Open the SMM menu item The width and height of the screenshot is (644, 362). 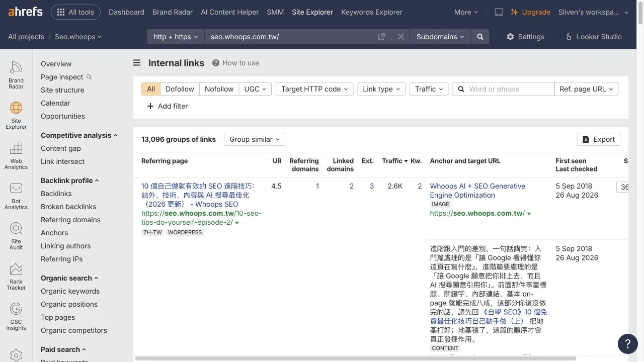pyautogui.click(x=275, y=12)
